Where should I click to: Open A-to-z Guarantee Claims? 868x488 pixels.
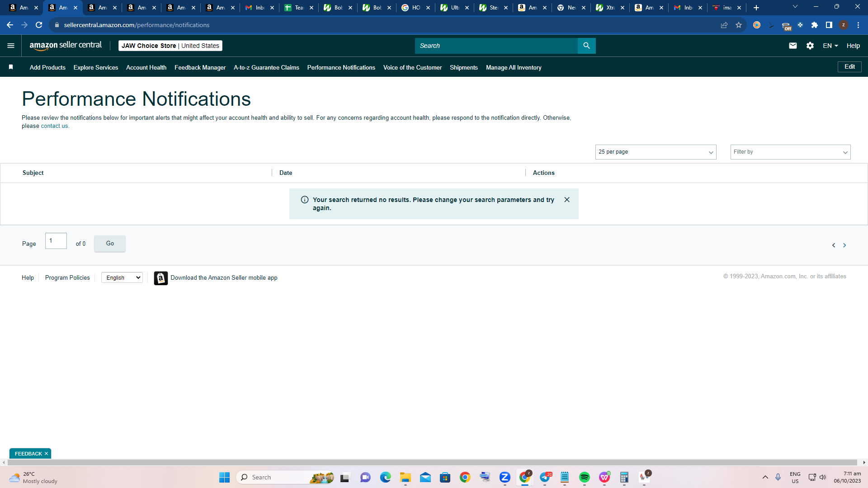coord(266,67)
